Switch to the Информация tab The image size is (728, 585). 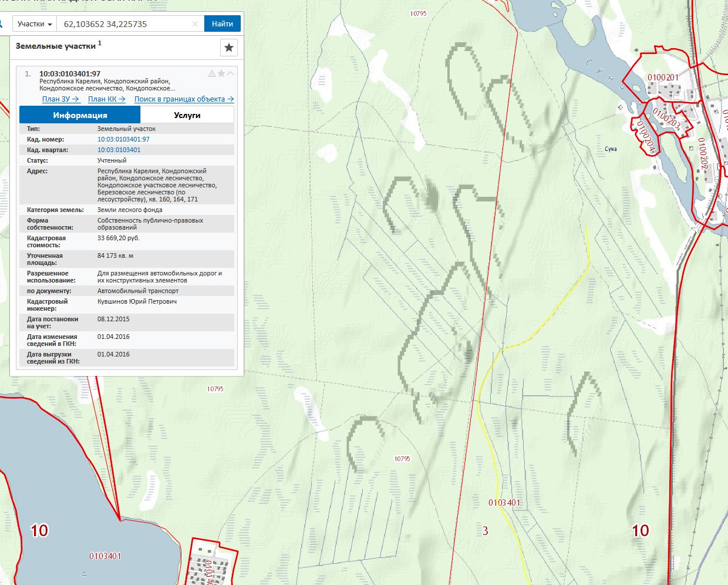80,115
